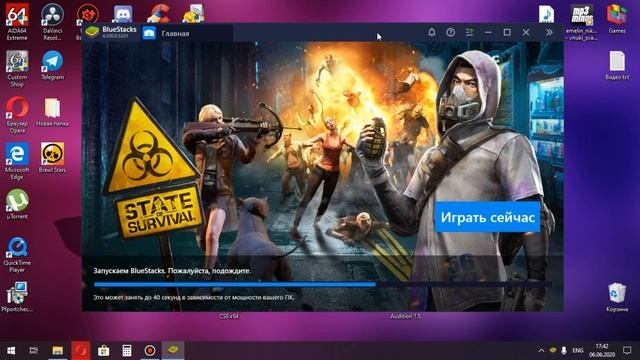Open Task View on the taskbar
Screen dimensions: 640x360
pos(34,350)
